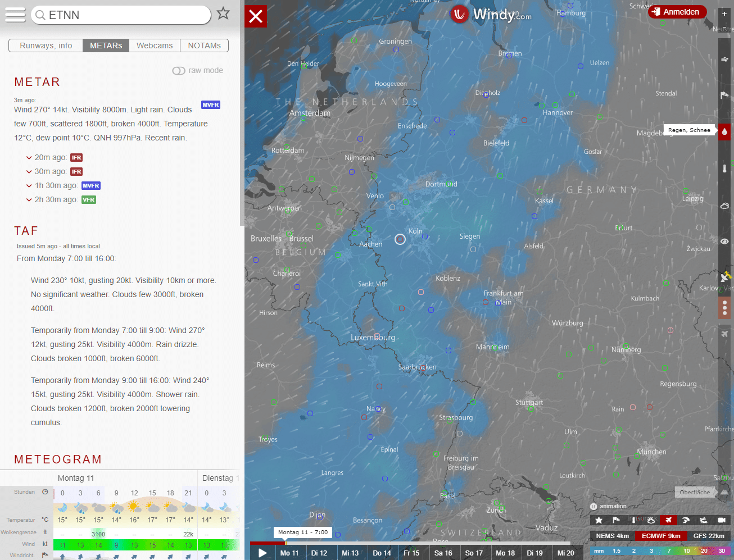Switch to the Webcams tab
The image size is (734, 560).
[155, 45]
